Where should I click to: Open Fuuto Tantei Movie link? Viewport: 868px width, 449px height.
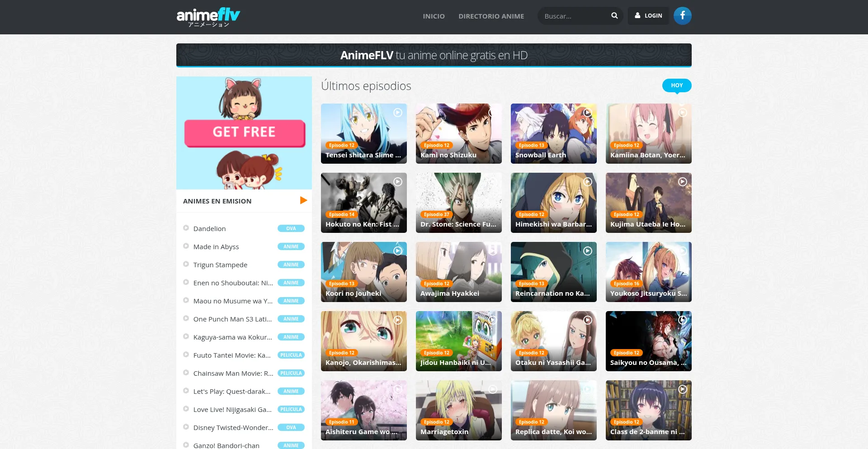point(232,355)
